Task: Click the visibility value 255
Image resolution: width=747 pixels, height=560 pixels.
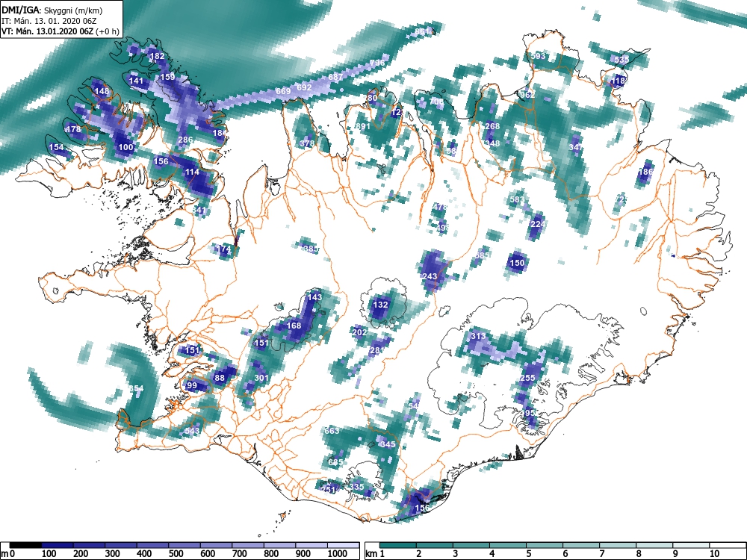Action: tap(528, 378)
